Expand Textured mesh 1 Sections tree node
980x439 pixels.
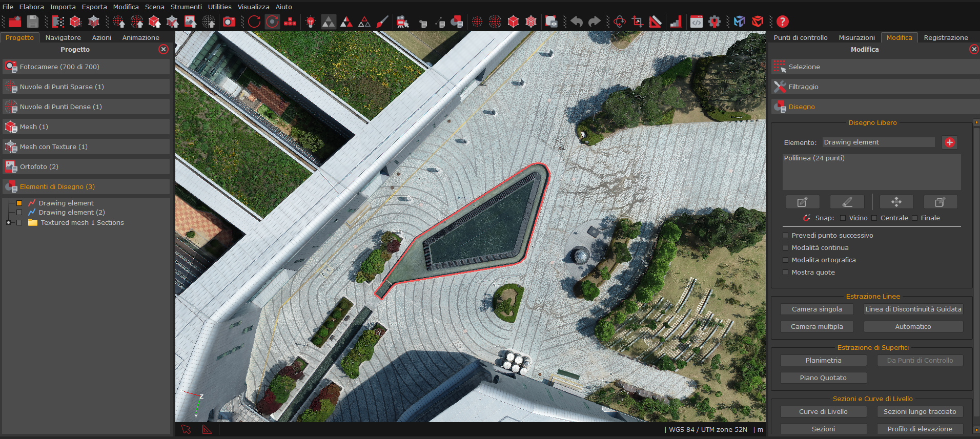pos(8,222)
